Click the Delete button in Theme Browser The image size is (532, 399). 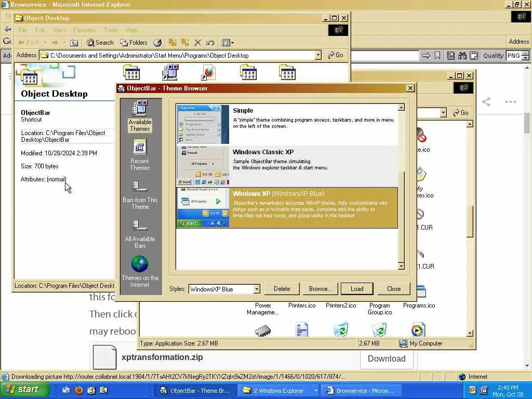[282, 289]
